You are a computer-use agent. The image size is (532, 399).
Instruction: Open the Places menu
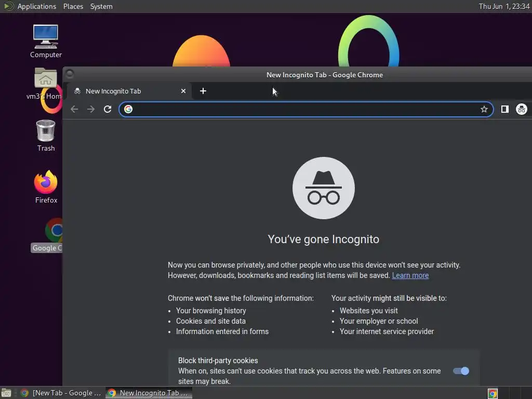point(73,6)
